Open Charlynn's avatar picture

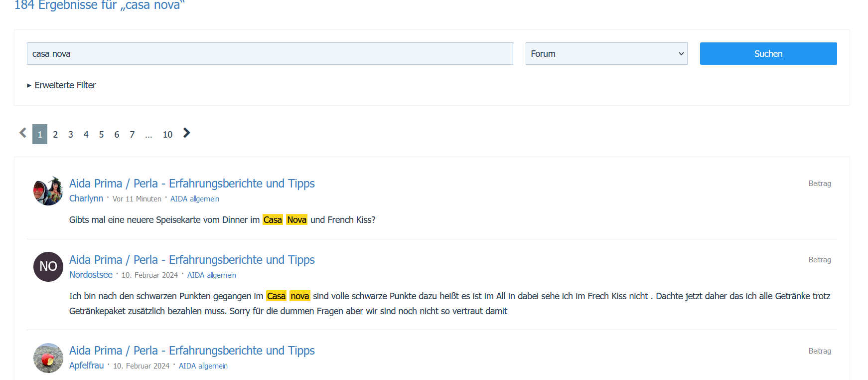pyautogui.click(x=48, y=190)
